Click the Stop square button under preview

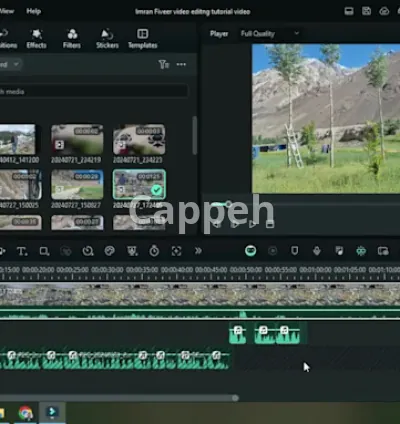tap(270, 224)
